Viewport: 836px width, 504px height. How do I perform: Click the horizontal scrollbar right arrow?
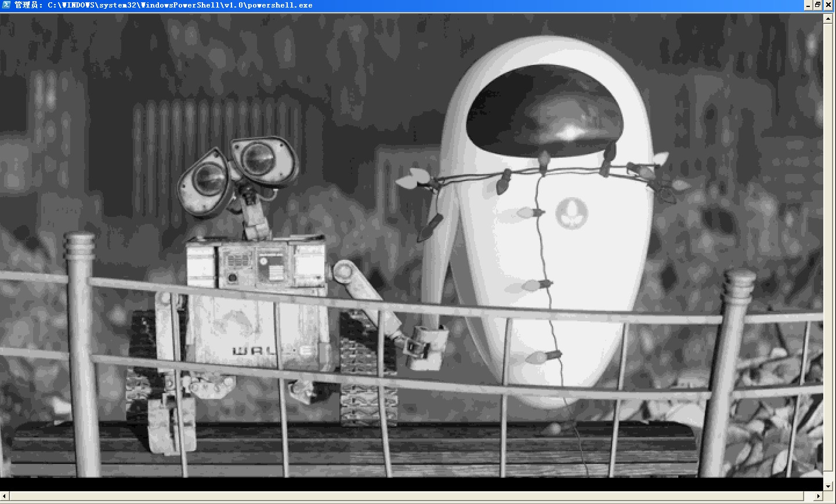818,496
